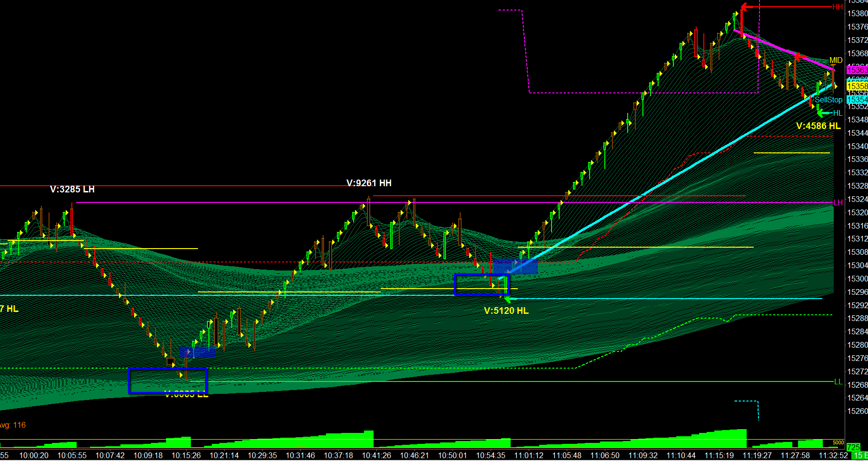
Task: Click the SellStop order label
Action: point(829,100)
